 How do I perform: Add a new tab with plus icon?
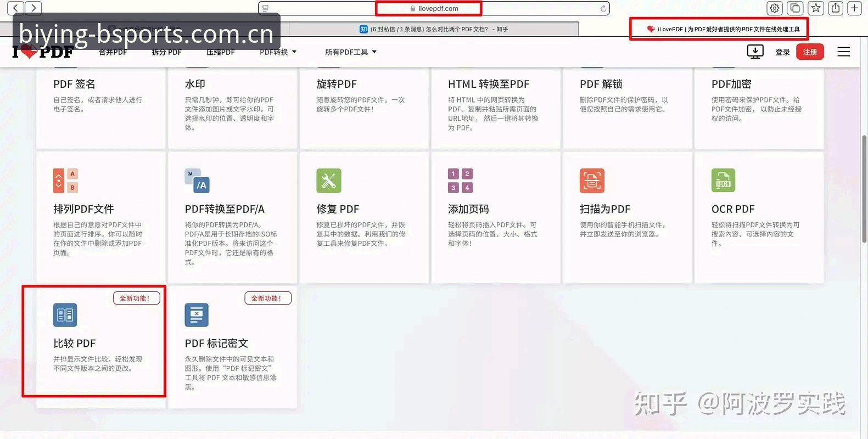(x=855, y=8)
